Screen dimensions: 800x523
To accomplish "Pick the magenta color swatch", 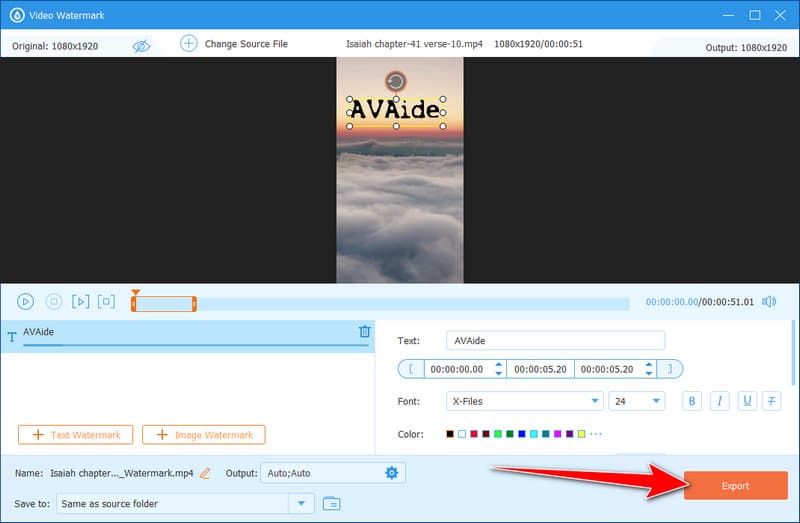I will [558, 434].
